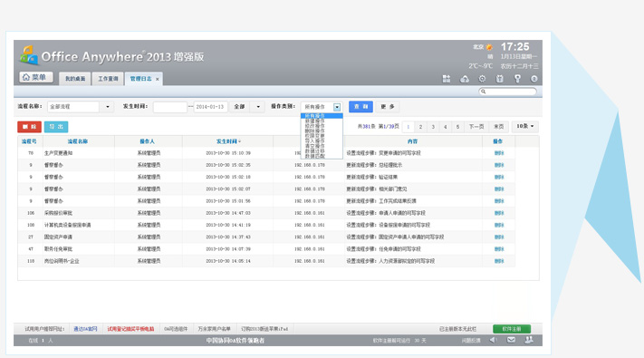Delete log row for 生产变更通知
Screen dimensions: 644x358
click(498, 153)
